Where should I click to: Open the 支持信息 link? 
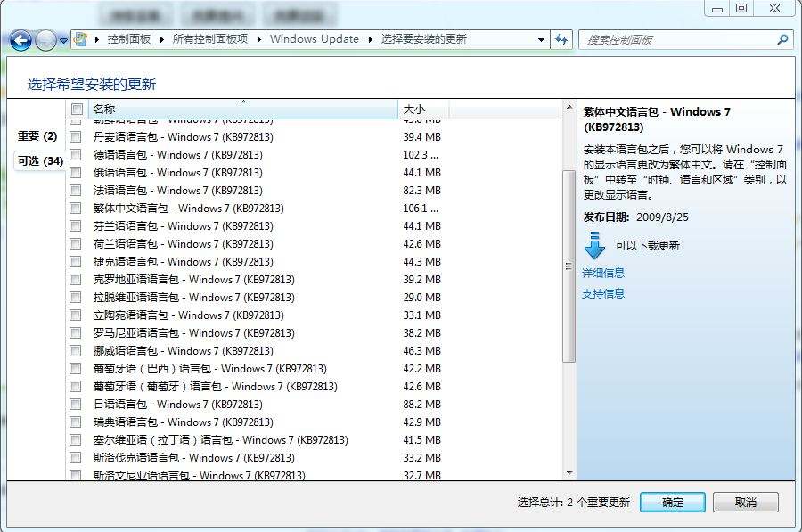(x=603, y=293)
